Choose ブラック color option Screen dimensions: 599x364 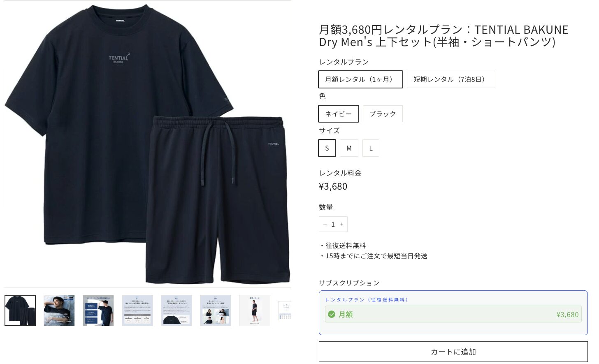[383, 114]
